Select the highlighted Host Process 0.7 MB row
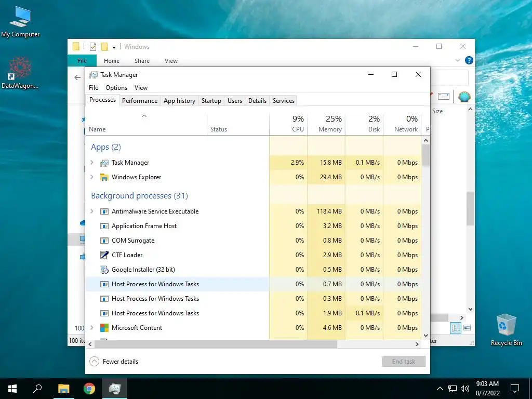The image size is (532, 399). pyautogui.click(x=253, y=284)
